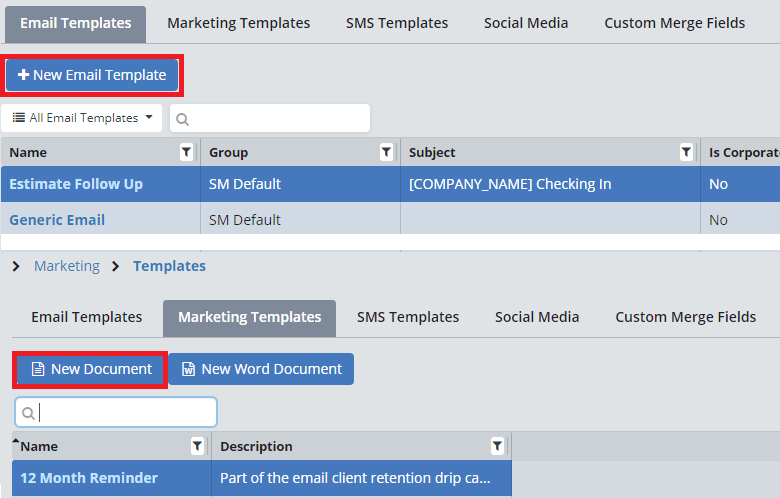Image resolution: width=780 pixels, height=498 pixels.
Task: Select upper Social Media tab
Action: click(x=526, y=23)
